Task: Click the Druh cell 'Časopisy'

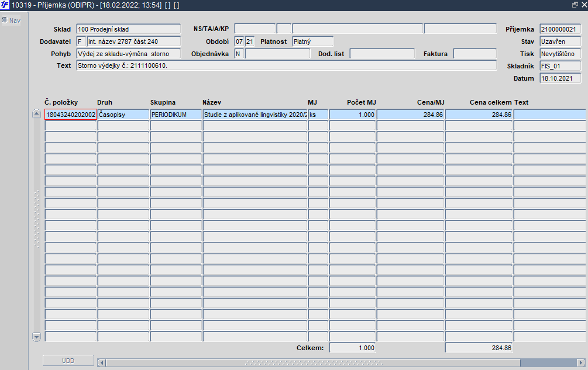Action: (123, 115)
